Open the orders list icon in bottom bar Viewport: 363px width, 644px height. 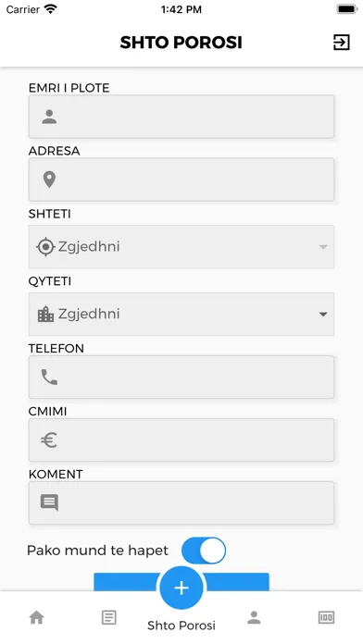tap(109, 617)
